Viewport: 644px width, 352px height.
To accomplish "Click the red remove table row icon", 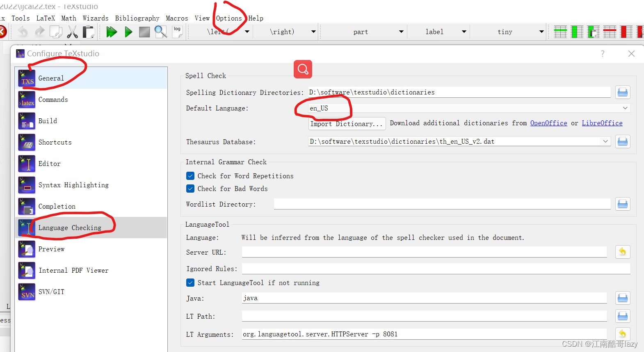I will pyautogui.click(x=610, y=32).
